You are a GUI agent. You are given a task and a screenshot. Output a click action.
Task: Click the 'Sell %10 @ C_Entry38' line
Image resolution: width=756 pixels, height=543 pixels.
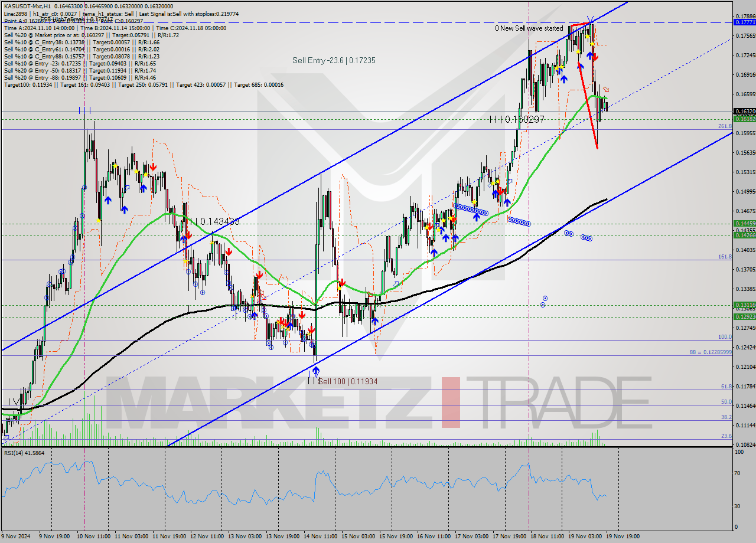tap(82, 42)
